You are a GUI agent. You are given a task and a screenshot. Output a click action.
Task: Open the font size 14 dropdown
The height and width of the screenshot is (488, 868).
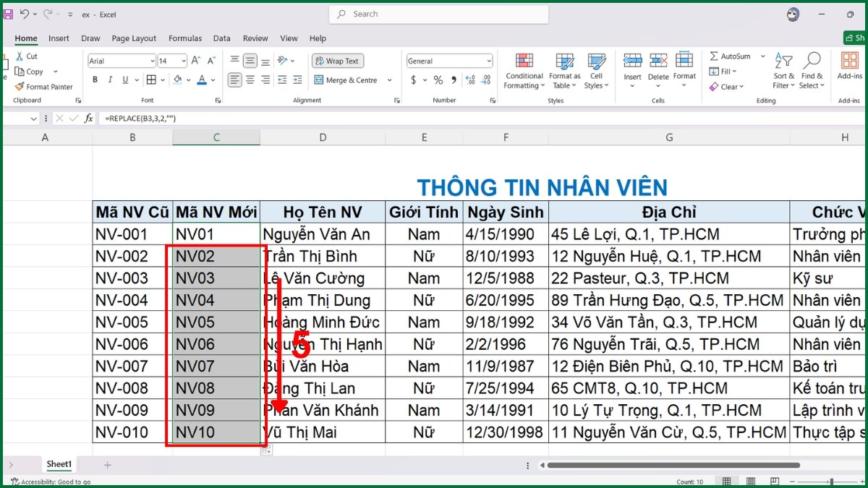click(171, 61)
